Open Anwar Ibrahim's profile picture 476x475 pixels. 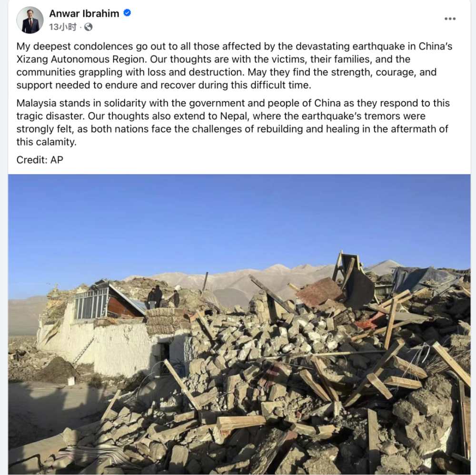[x=30, y=20]
